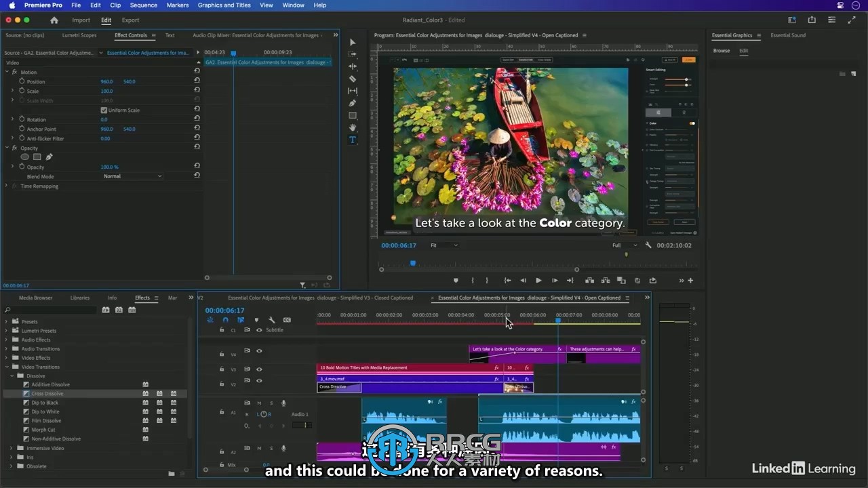Reset the Position parameter
Screen dimensions: 868x488
[197, 81]
